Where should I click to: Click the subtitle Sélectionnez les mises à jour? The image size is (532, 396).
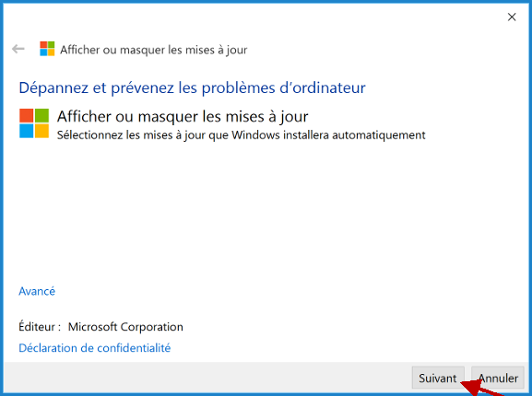coord(241,135)
